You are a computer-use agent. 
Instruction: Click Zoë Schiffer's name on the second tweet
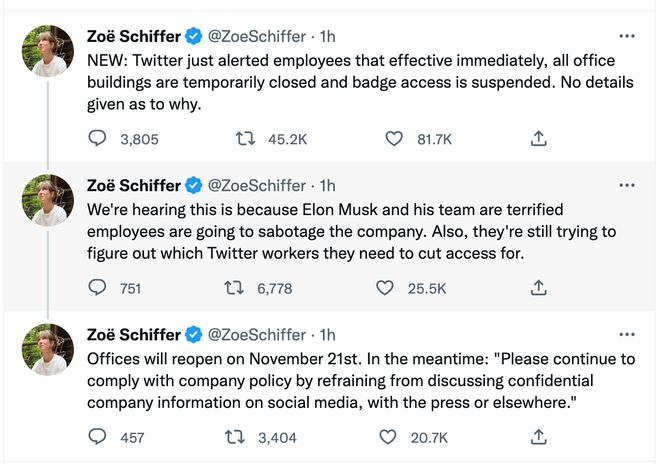(134, 186)
